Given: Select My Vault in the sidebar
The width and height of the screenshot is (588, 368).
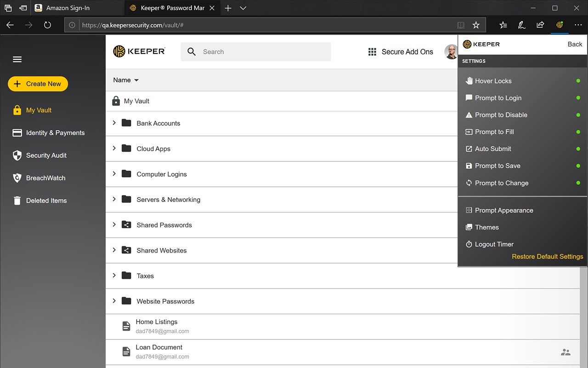Looking at the screenshot, I should 32,110.
